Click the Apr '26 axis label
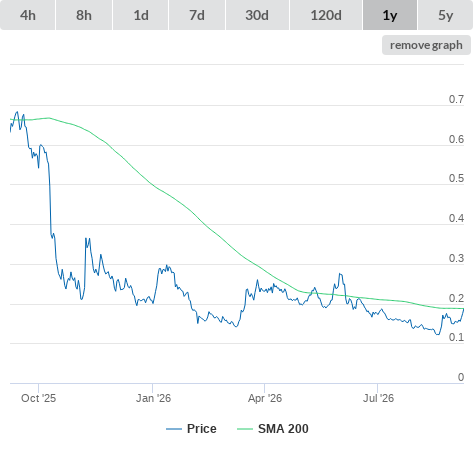 click(x=265, y=398)
